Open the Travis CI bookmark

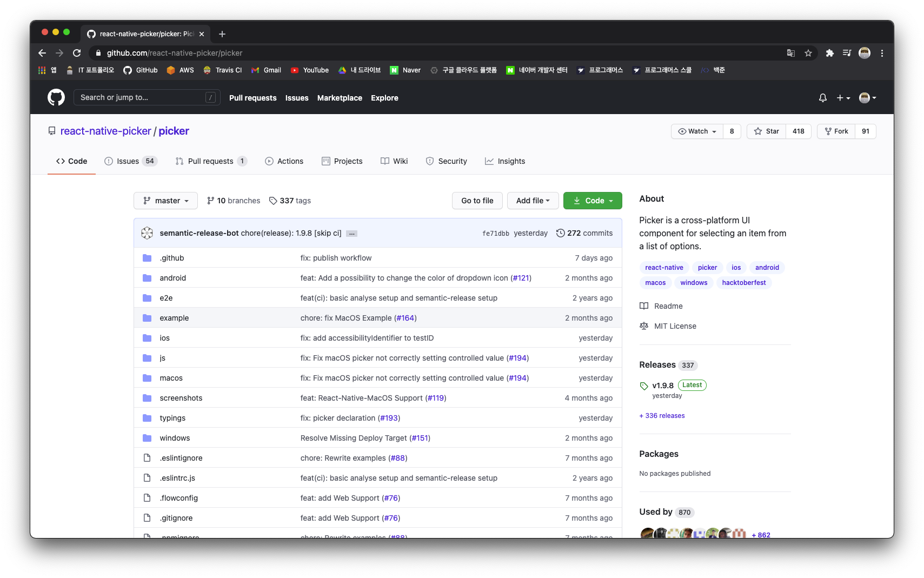(x=222, y=70)
